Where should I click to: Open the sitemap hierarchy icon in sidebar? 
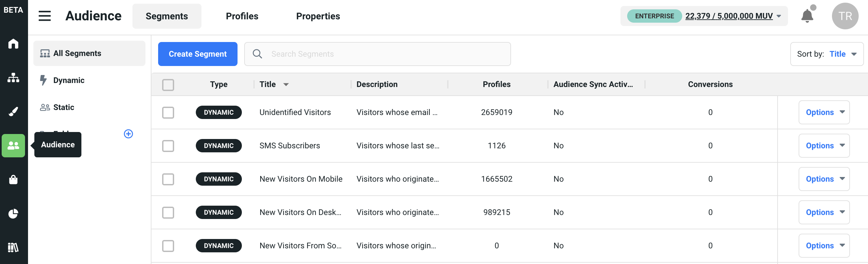point(13,78)
